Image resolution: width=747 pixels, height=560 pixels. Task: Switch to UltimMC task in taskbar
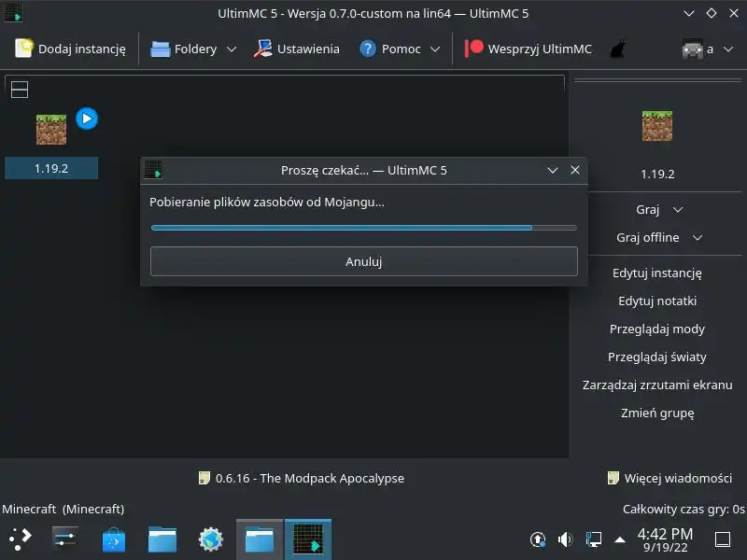[x=308, y=539]
